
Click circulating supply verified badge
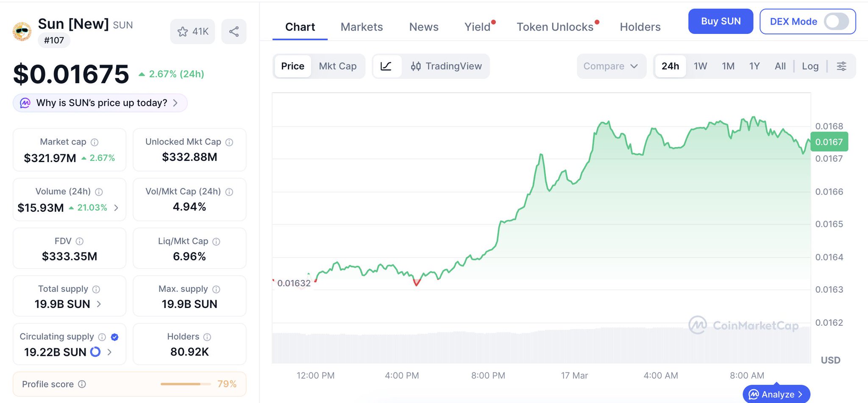pyautogui.click(x=114, y=337)
